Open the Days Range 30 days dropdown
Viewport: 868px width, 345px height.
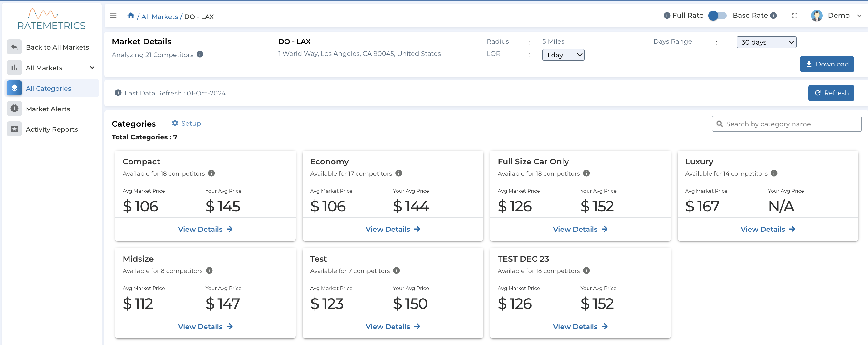tap(766, 42)
